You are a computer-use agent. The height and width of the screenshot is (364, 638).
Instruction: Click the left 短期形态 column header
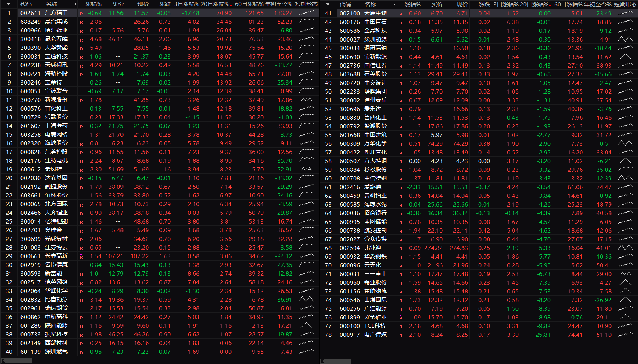(x=306, y=4)
